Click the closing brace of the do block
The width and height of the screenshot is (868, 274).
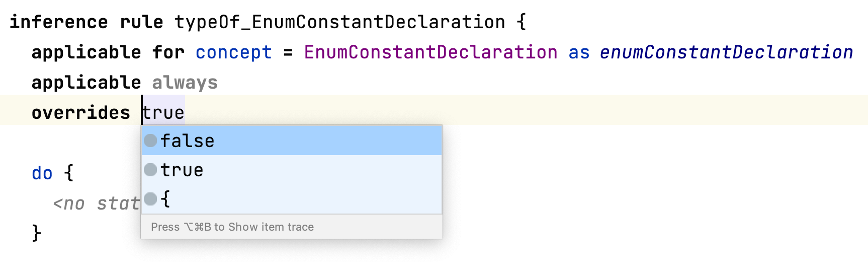tap(36, 233)
